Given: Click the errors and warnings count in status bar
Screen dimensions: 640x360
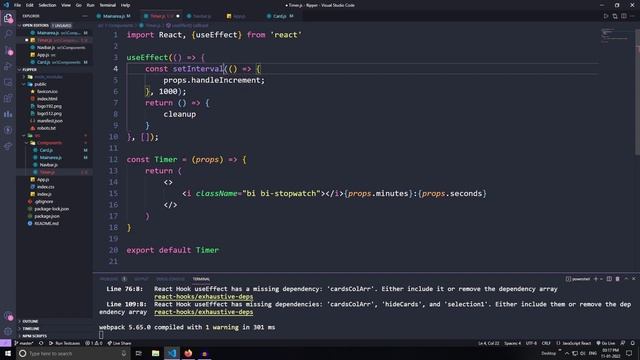Looking at the screenshot, I should coord(94,343).
